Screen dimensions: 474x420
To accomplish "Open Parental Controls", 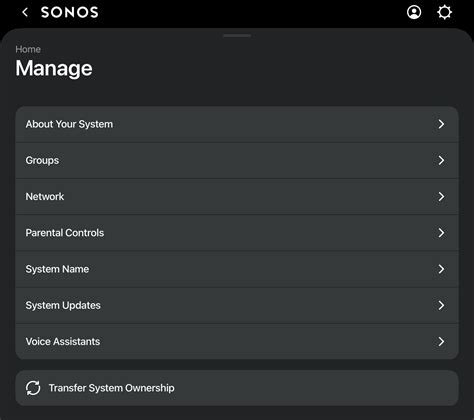I will (x=237, y=233).
